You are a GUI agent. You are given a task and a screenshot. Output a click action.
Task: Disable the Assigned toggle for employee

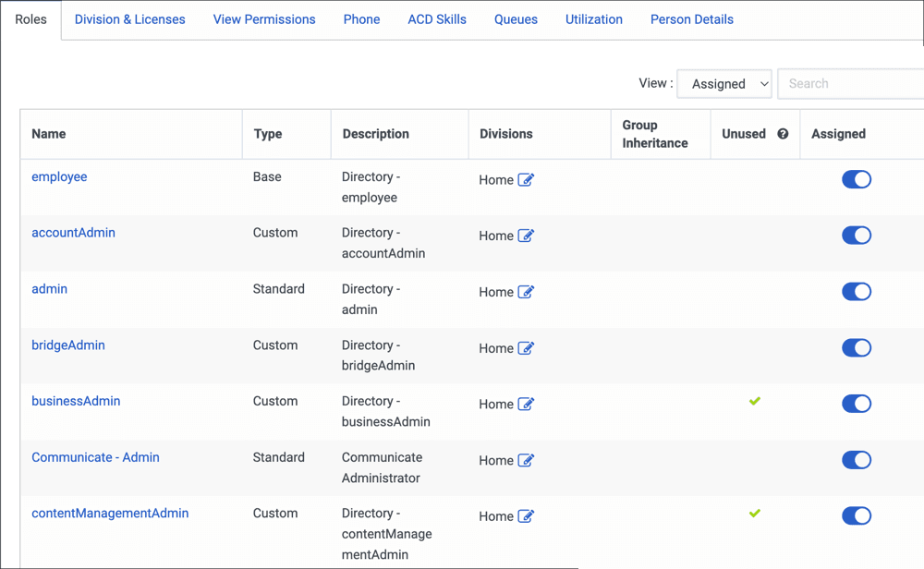(857, 179)
